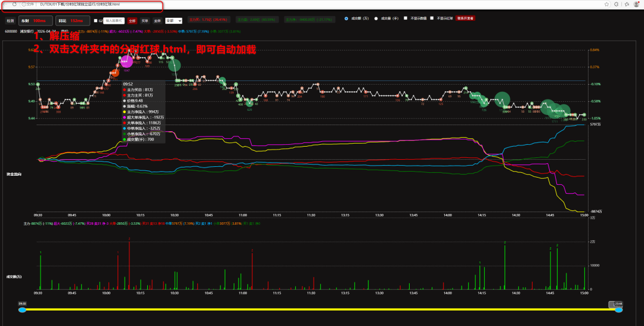The width and height of the screenshot is (644, 326).
Task: Select the 成交额 (万) radio button
Action: click(x=346, y=18)
